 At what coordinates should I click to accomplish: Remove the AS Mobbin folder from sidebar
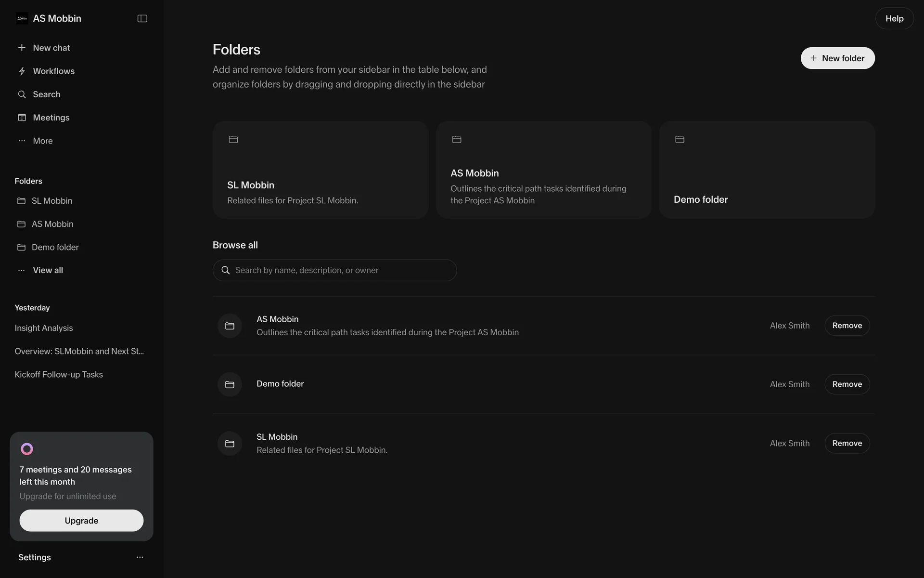tap(847, 326)
